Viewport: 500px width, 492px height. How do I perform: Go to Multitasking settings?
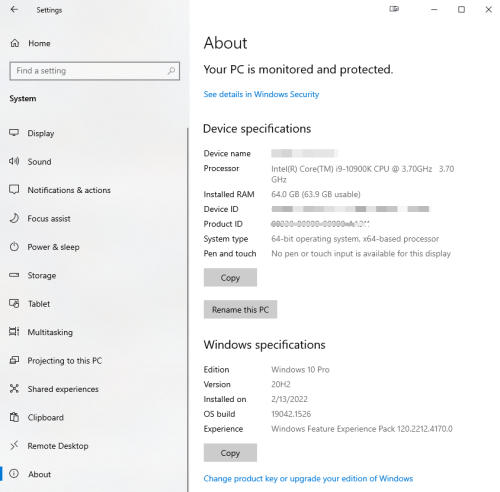tap(50, 332)
